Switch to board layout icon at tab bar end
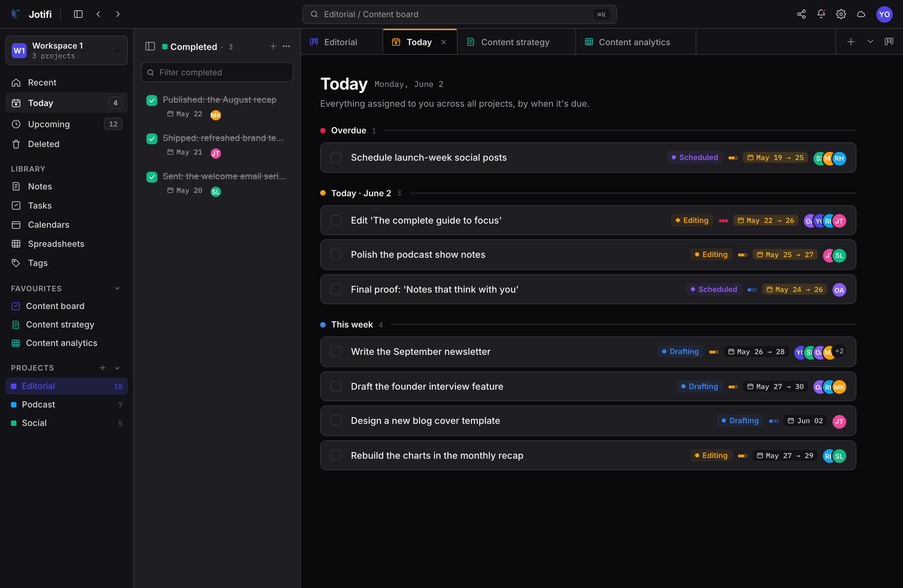 click(x=889, y=41)
